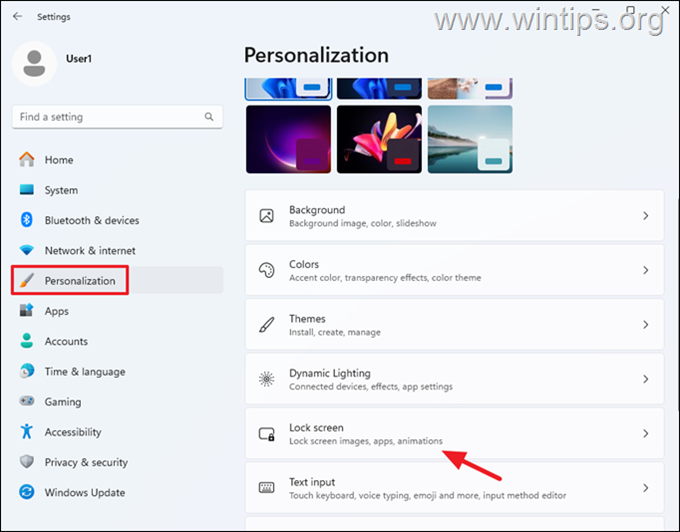Screen dimensions: 680x532
Task: Expand Background settings via chevron
Action: click(645, 215)
